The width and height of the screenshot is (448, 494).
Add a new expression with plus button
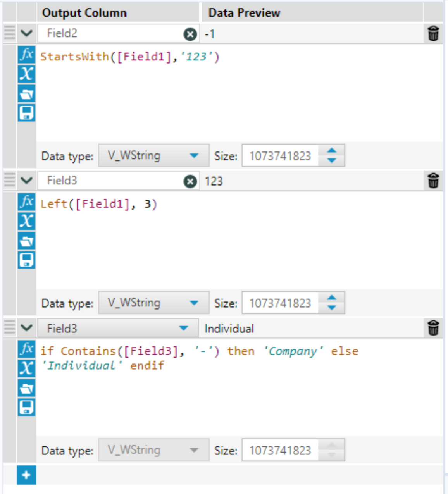pos(26,475)
